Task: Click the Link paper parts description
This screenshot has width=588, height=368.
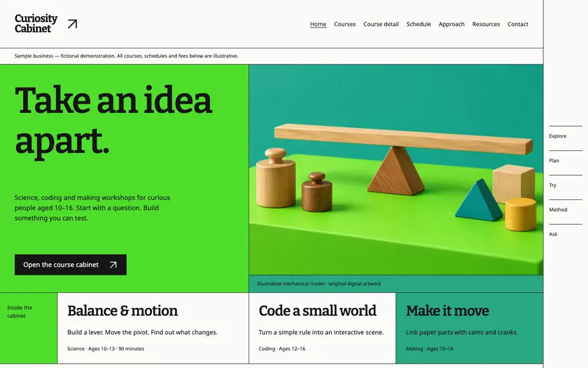Action: (x=462, y=332)
